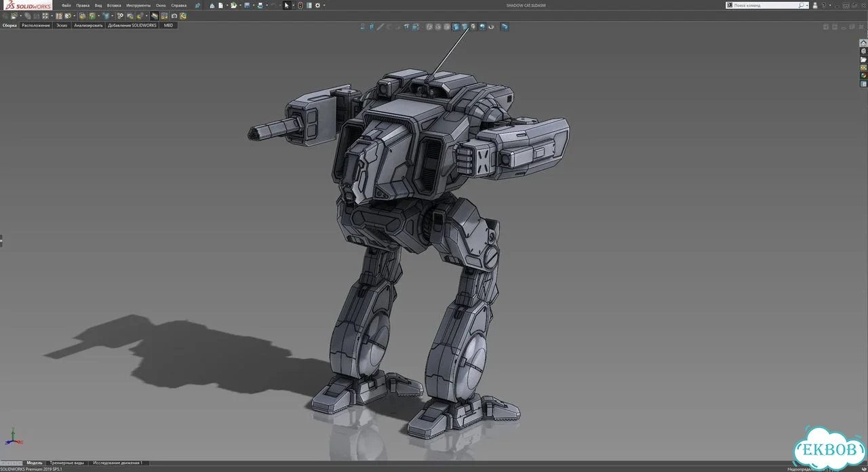Click the Zoom to Fit view icon
The width and height of the screenshot is (868, 472).
[363, 27]
